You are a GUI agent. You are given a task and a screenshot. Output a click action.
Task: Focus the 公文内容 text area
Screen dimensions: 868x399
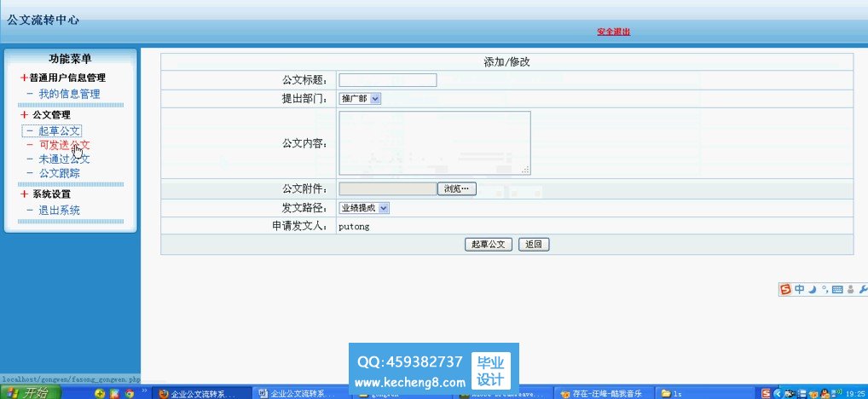pyautogui.click(x=435, y=142)
